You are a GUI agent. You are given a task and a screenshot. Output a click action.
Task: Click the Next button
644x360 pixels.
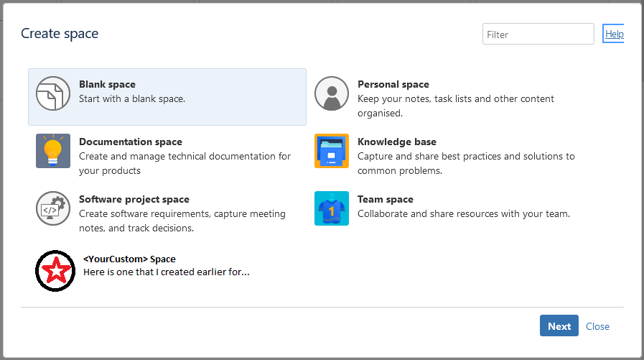[x=559, y=326]
